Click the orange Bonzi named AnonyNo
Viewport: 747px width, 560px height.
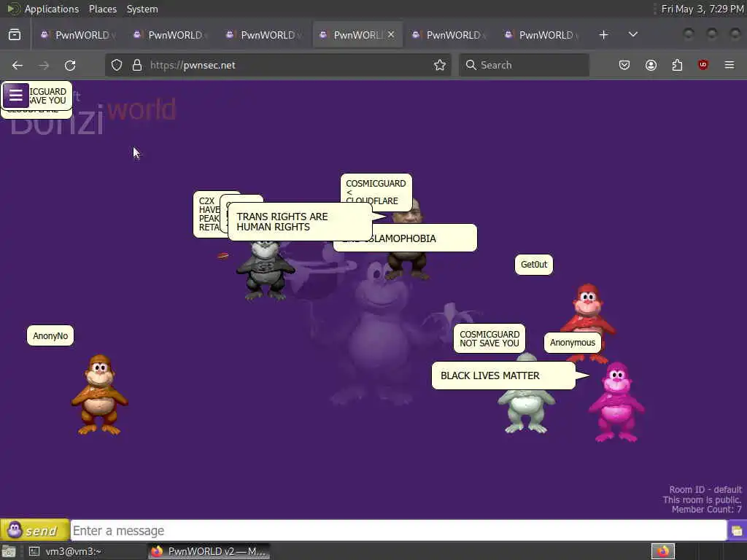tap(99, 394)
